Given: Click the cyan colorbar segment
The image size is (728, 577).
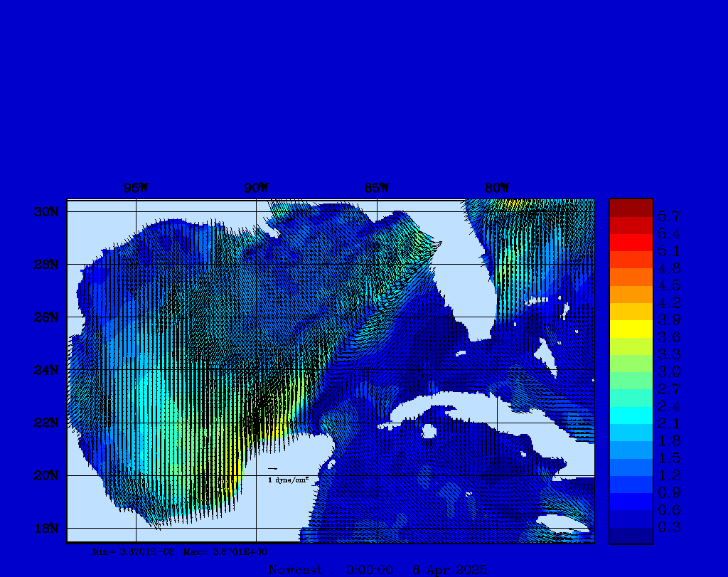Looking at the screenshot, I should coord(631,415).
